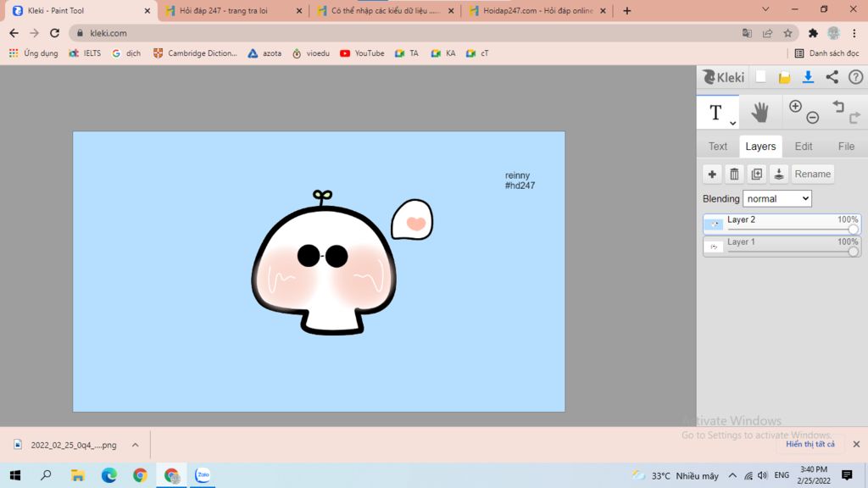Screen dimensions: 868x488
Task: Switch to the Text tab
Action: [x=718, y=147]
